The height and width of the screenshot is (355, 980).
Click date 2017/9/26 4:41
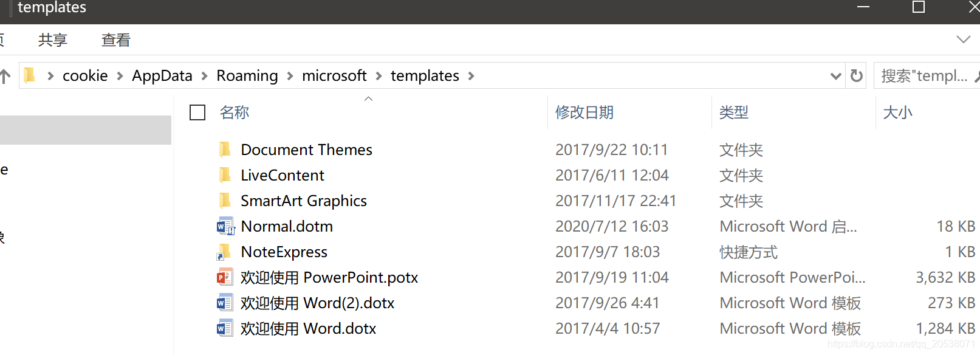click(x=607, y=303)
